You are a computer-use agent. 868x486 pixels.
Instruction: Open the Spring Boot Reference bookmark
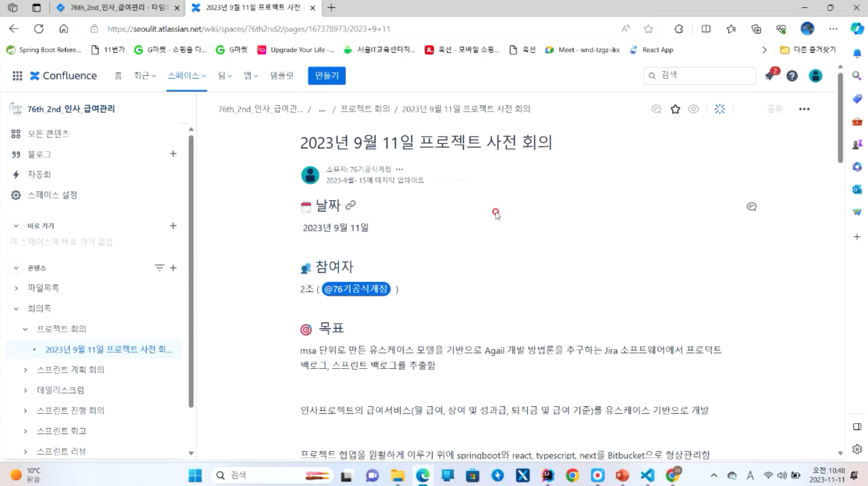44,50
